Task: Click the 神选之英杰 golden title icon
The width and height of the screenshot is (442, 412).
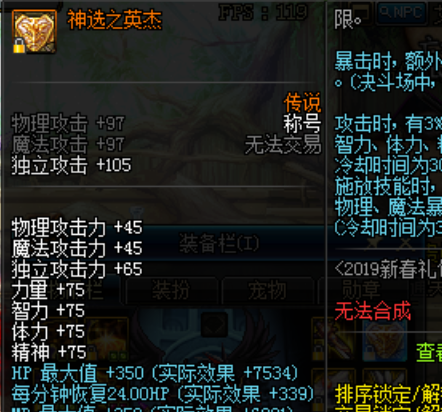Action: pos(34,31)
